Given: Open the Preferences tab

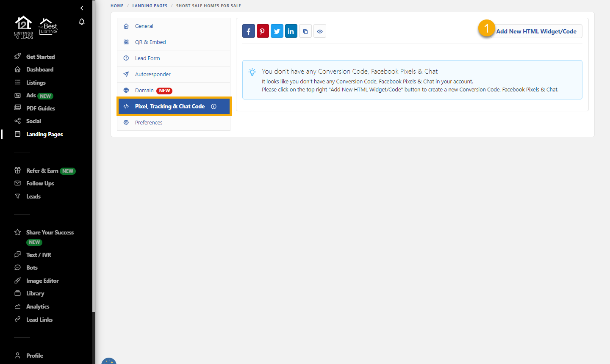Looking at the screenshot, I should click(x=149, y=123).
